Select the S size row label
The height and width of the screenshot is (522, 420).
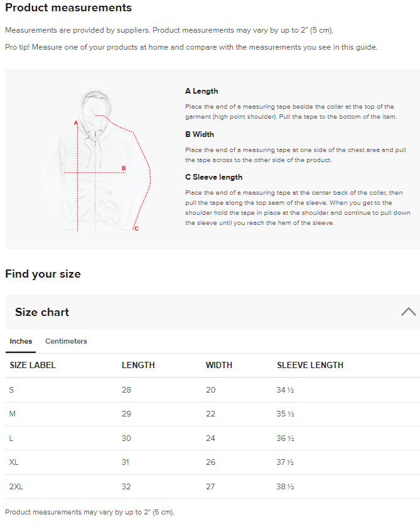point(11,390)
